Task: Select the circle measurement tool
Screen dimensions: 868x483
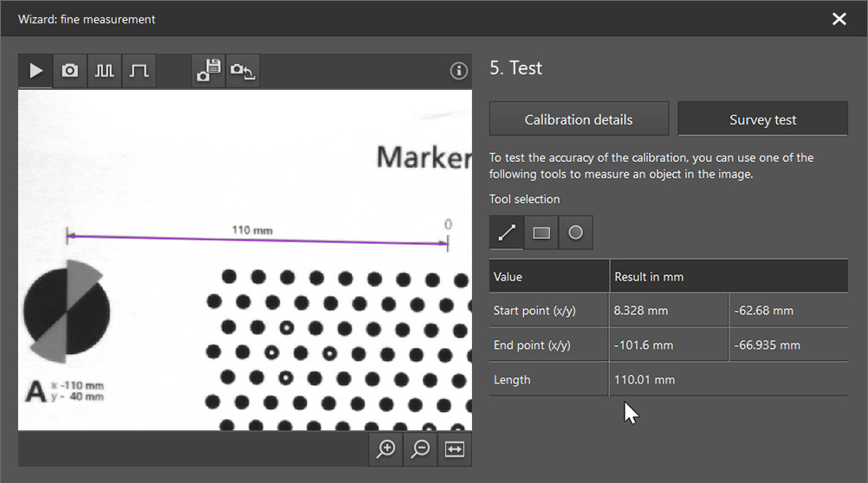Action: click(575, 233)
